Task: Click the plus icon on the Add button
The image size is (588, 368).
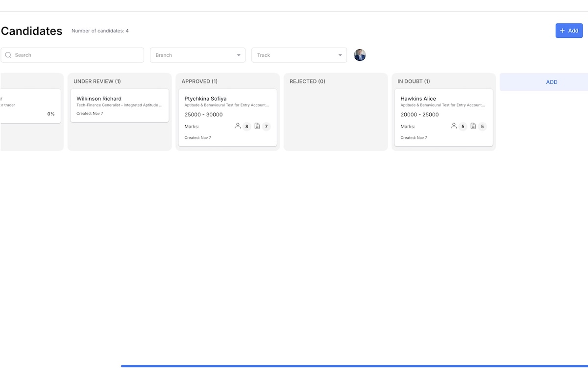Action: 563,30
